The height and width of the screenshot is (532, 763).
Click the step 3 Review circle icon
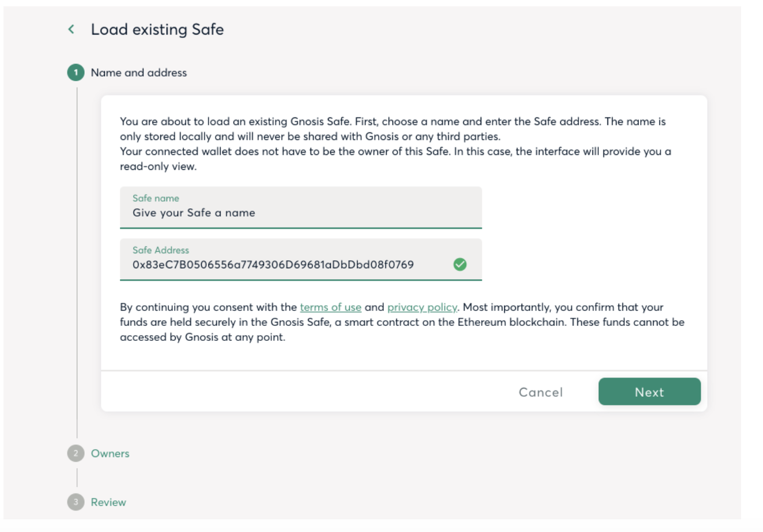coord(75,502)
